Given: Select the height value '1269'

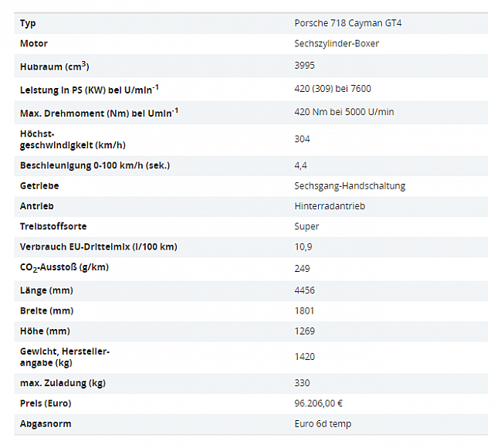Looking at the screenshot, I should pyautogui.click(x=304, y=331).
